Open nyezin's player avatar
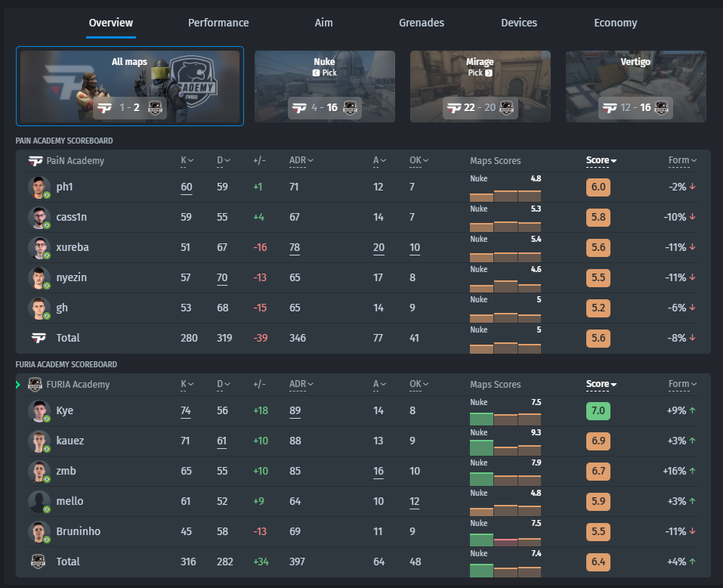 [x=39, y=277]
